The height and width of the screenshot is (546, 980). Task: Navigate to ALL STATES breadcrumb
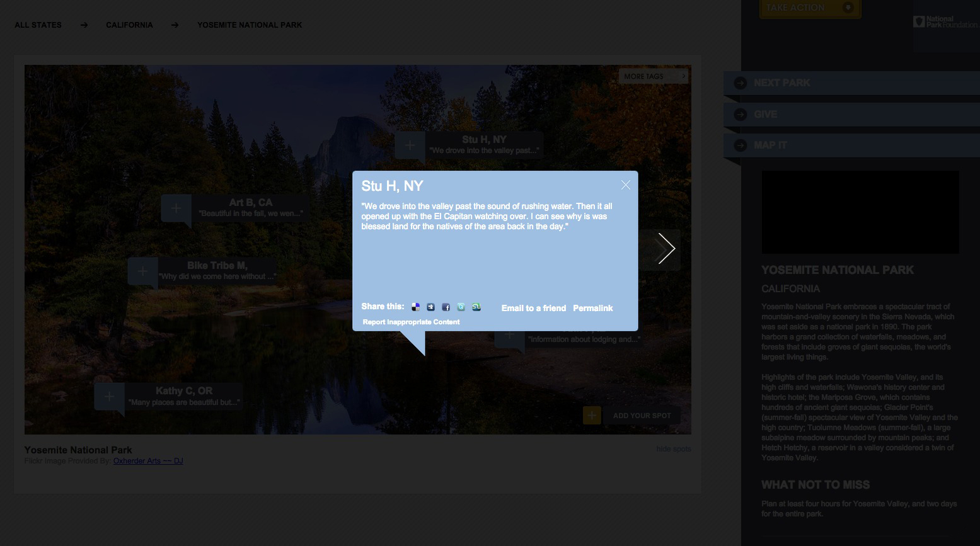pyautogui.click(x=38, y=25)
